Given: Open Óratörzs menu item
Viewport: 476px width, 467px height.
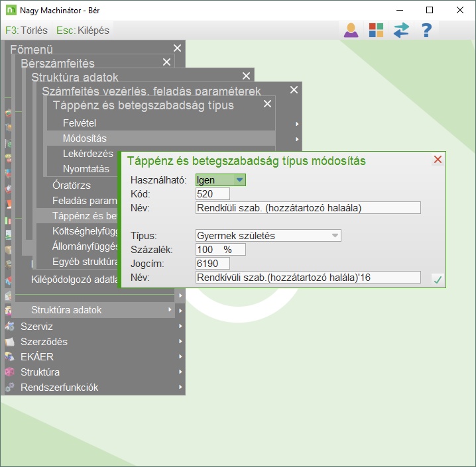Looking at the screenshot, I should coord(72,185).
